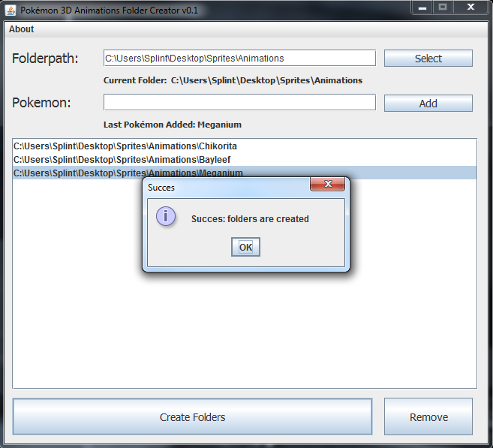The width and height of the screenshot is (493, 448).
Task: Focus the Folderpath text field
Action: 239,59
